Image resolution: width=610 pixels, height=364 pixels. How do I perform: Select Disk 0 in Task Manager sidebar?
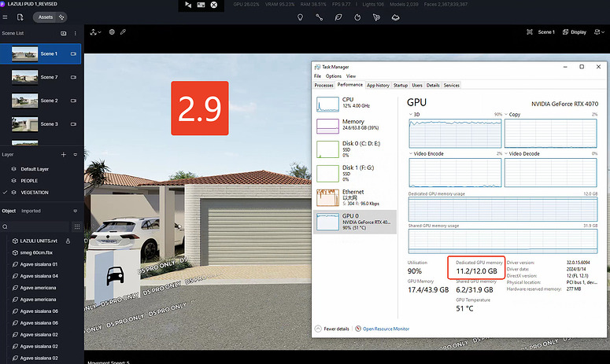point(355,149)
